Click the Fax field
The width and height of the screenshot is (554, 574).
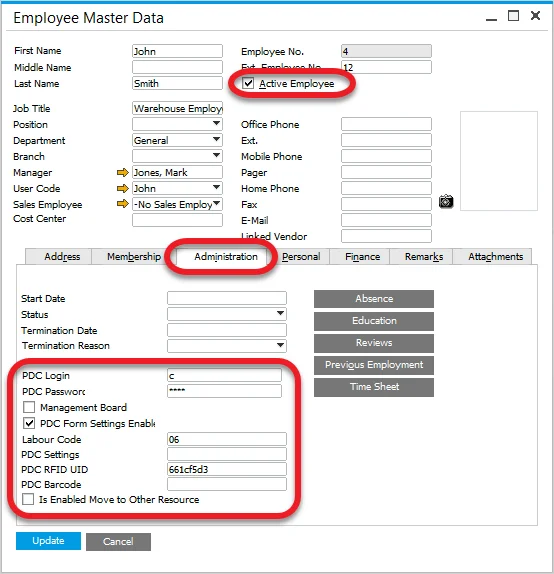[386, 204]
